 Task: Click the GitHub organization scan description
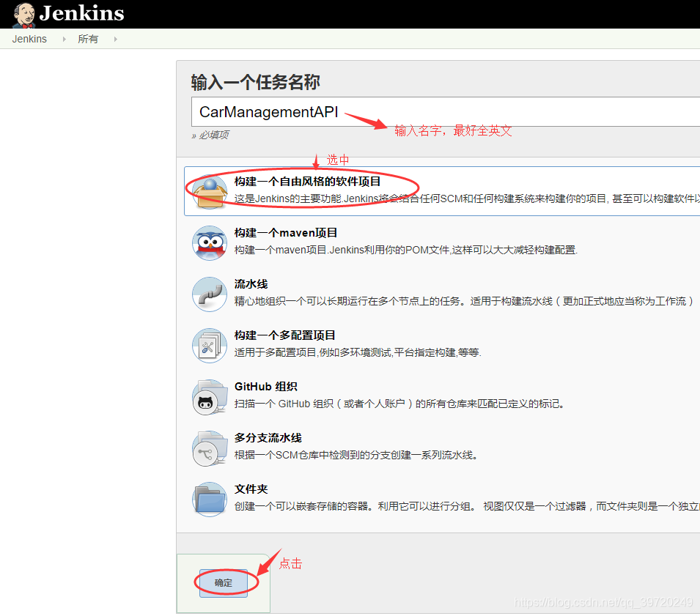point(399,404)
